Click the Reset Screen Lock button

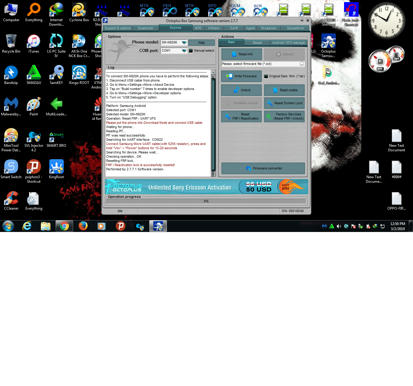coord(284,103)
